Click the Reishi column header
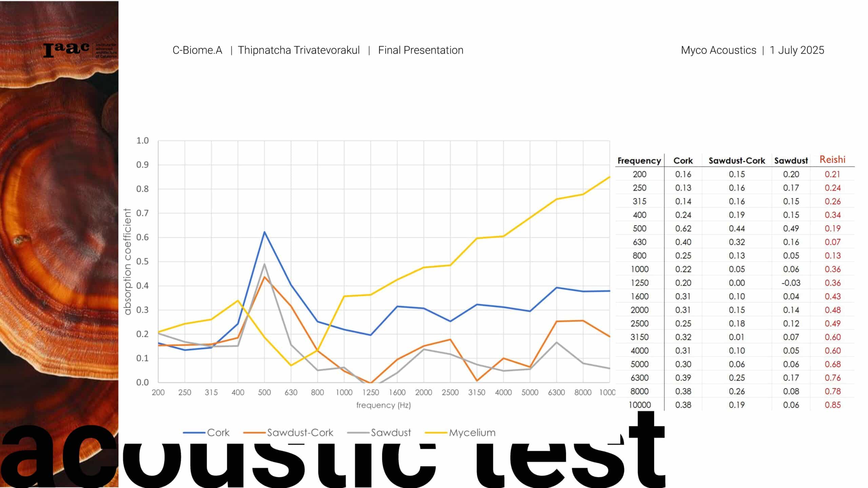868x488 pixels. [x=832, y=160]
